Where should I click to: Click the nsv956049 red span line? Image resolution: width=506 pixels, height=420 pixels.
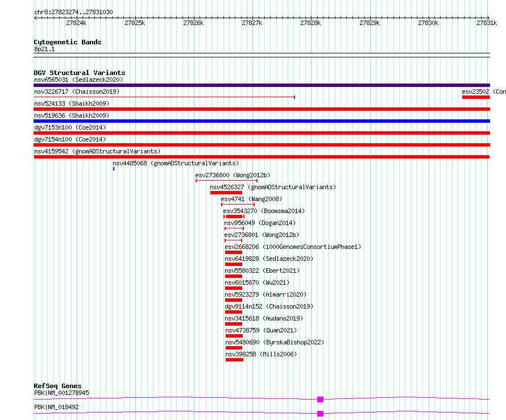(234, 228)
